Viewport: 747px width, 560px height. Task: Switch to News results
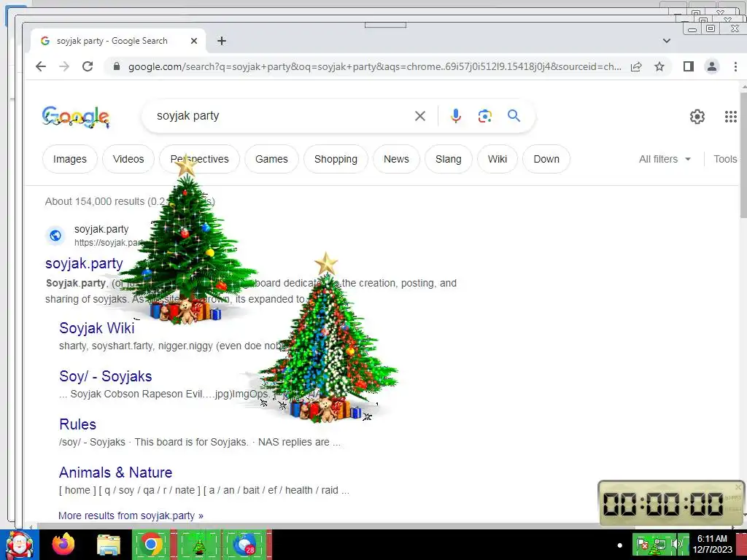pyautogui.click(x=396, y=159)
